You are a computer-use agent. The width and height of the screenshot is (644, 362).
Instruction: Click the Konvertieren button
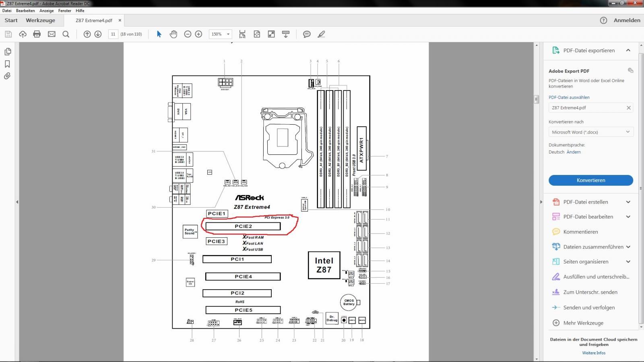tap(590, 180)
